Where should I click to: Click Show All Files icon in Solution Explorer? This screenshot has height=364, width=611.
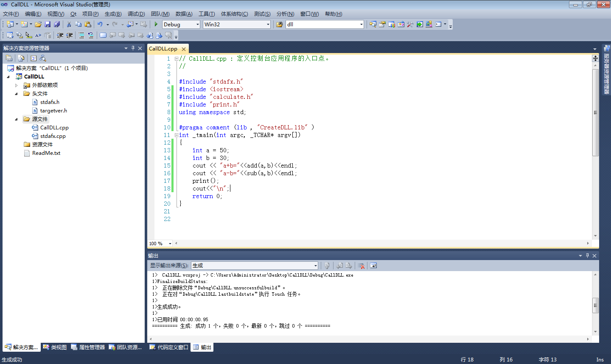coord(21,58)
